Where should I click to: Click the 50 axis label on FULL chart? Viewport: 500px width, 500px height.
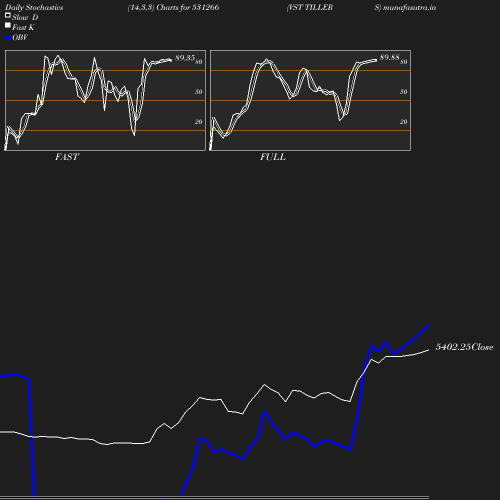(x=404, y=92)
